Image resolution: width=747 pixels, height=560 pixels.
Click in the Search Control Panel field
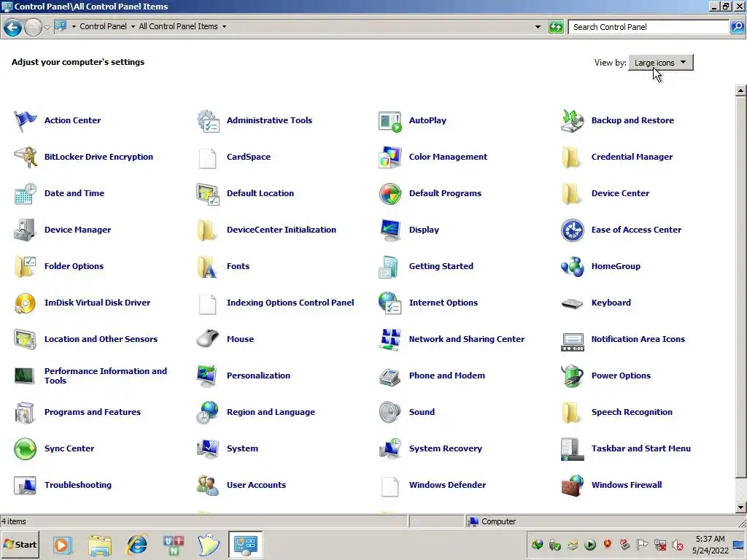click(649, 27)
